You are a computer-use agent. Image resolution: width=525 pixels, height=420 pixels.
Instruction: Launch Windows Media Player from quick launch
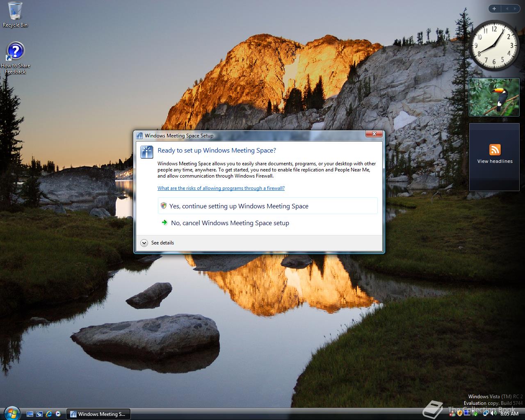[x=58, y=414]
